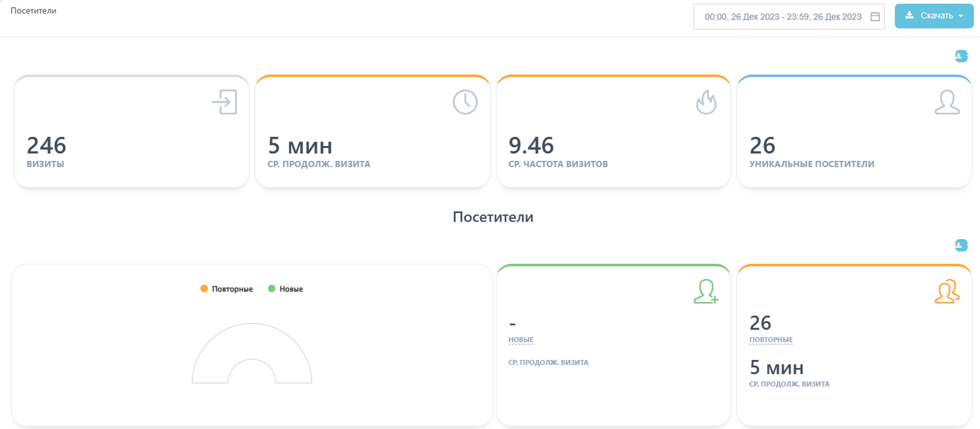Click 26 value on unique visitors card
The image size is (980, 429).
click(763, 146)
